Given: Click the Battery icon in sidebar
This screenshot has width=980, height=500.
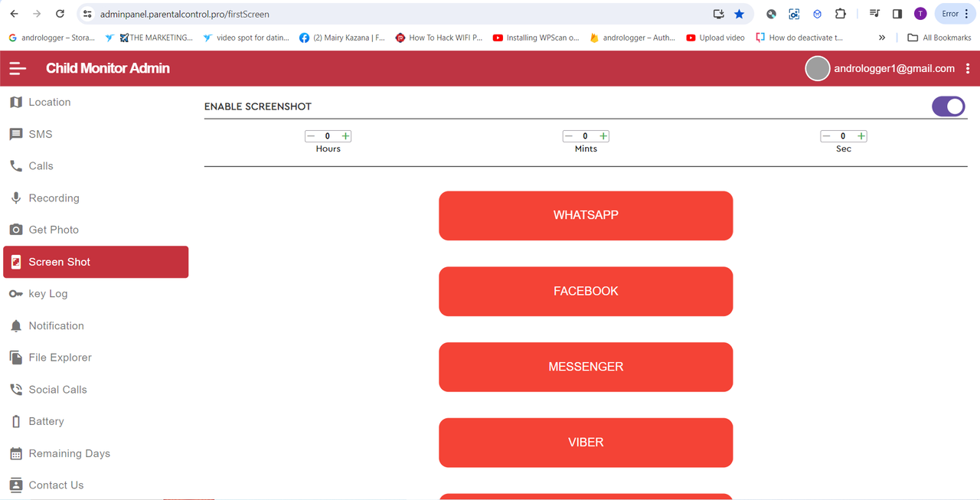Looking at the screenshot, I should coord(16,421).
